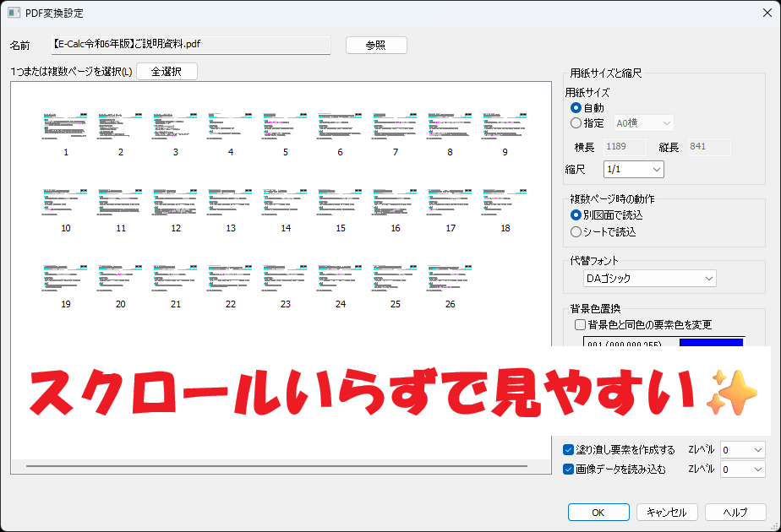Select page 13 thumbnail
The width and height of the screenshot is (781, 532).
pos(230,203)
